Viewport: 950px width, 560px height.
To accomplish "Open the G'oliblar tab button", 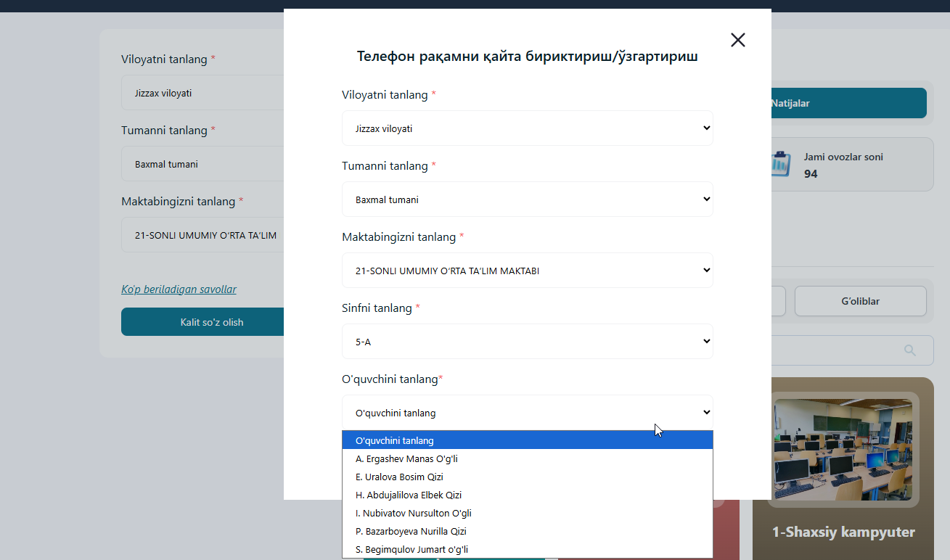I will coord(860,301).
